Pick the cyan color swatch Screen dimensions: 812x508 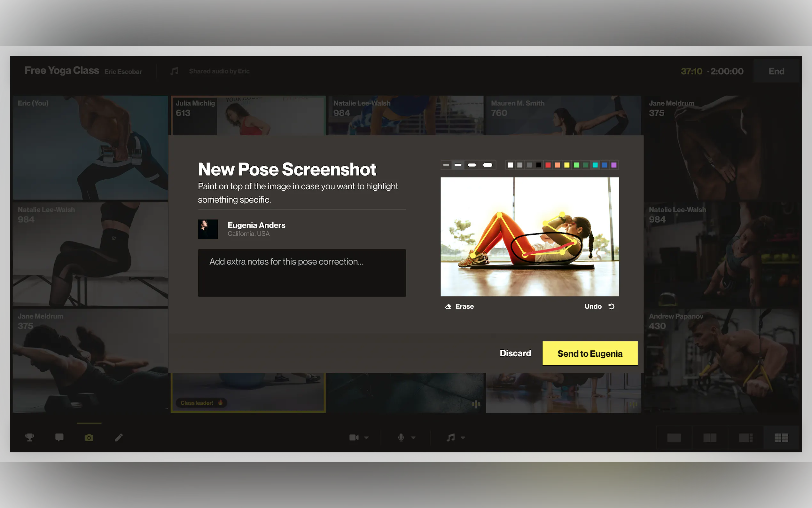(x=595, y=165)
